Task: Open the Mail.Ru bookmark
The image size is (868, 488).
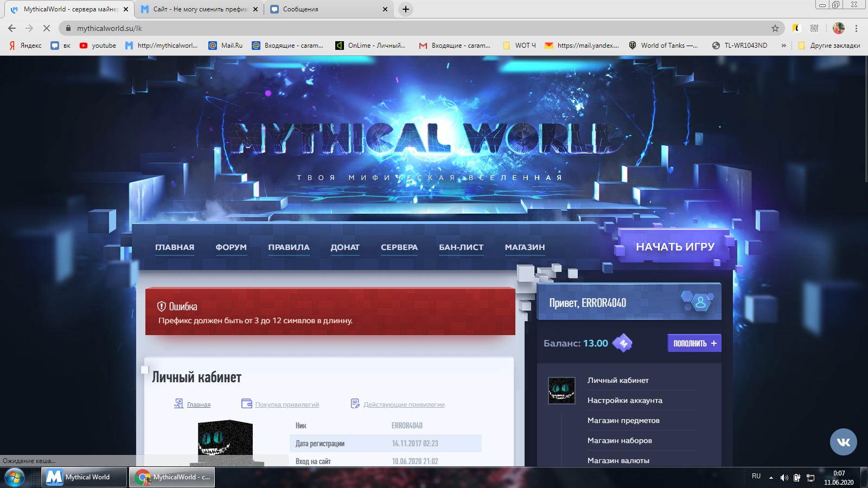Action: pyautogui.click(x=226, y=46)
